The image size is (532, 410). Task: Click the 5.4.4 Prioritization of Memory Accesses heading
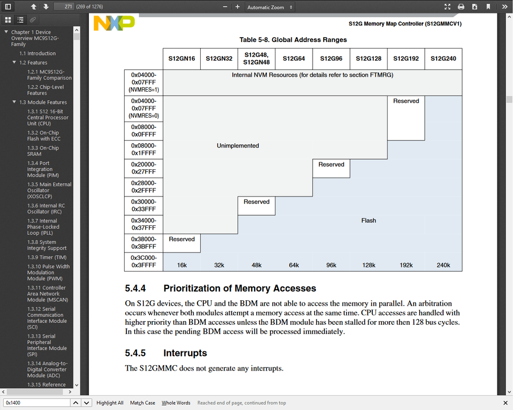(x=220, y=288)
